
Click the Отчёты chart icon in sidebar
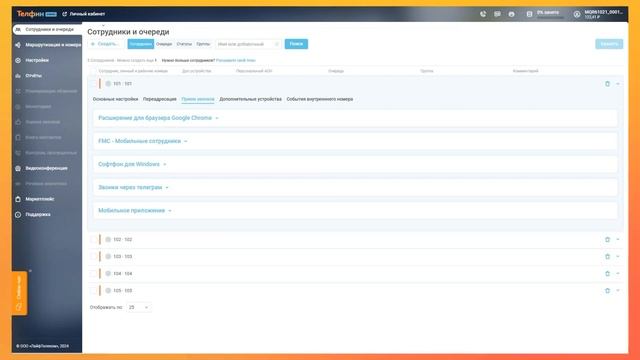pos(18,76)
